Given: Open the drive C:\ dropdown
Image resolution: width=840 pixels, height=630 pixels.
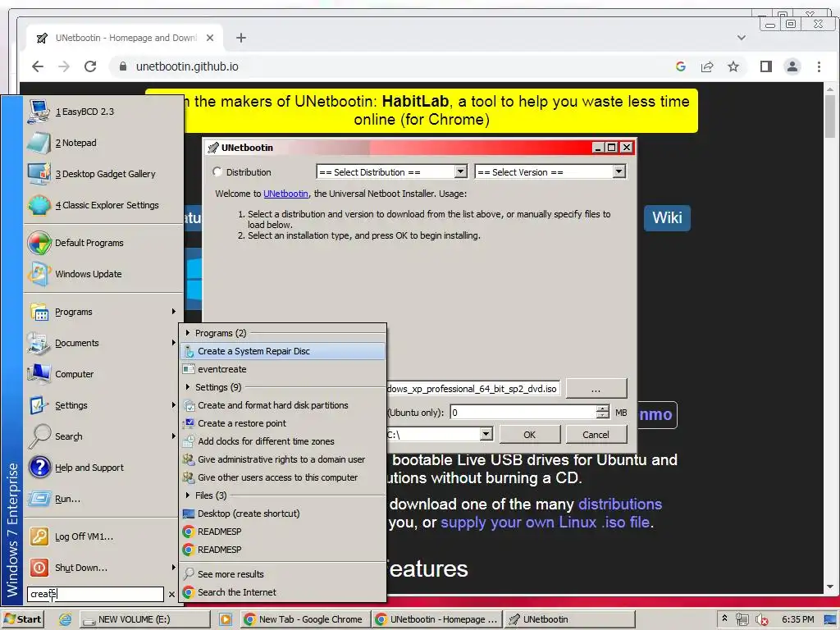Looking at the screenshot, I should coord(486,434).
